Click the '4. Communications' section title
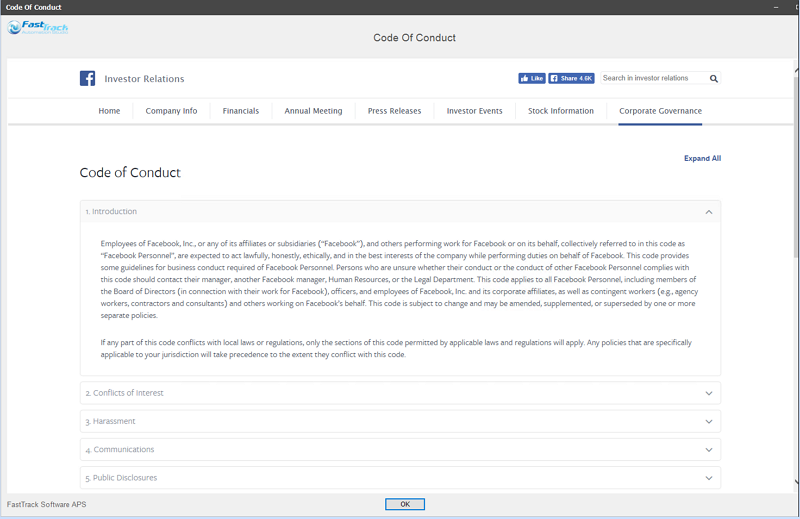The image size is (800, 519). click(x=120, y=450)
